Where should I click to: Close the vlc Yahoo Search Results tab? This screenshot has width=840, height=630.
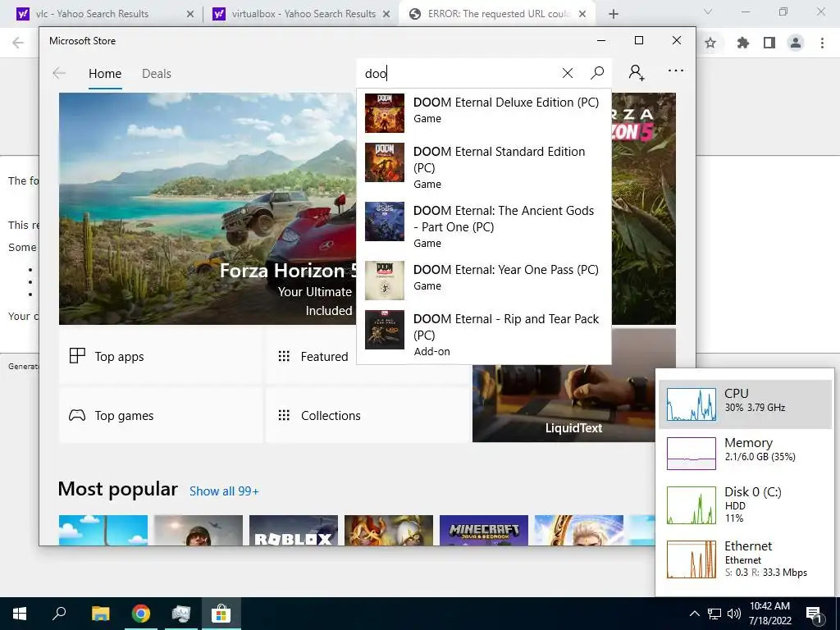pyautogui.click(x=189, y=15)
